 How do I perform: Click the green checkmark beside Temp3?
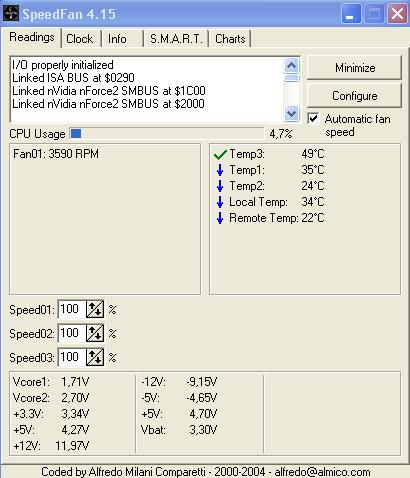220,154
